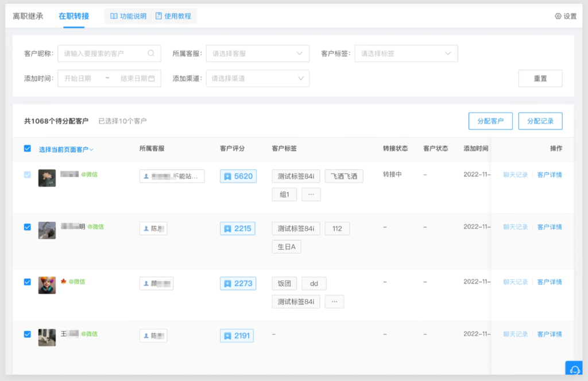Click 测试标签84i tag on the 5620 row
Image resolution: width=588 pixels, height=381 pixels.
[296, 176]
